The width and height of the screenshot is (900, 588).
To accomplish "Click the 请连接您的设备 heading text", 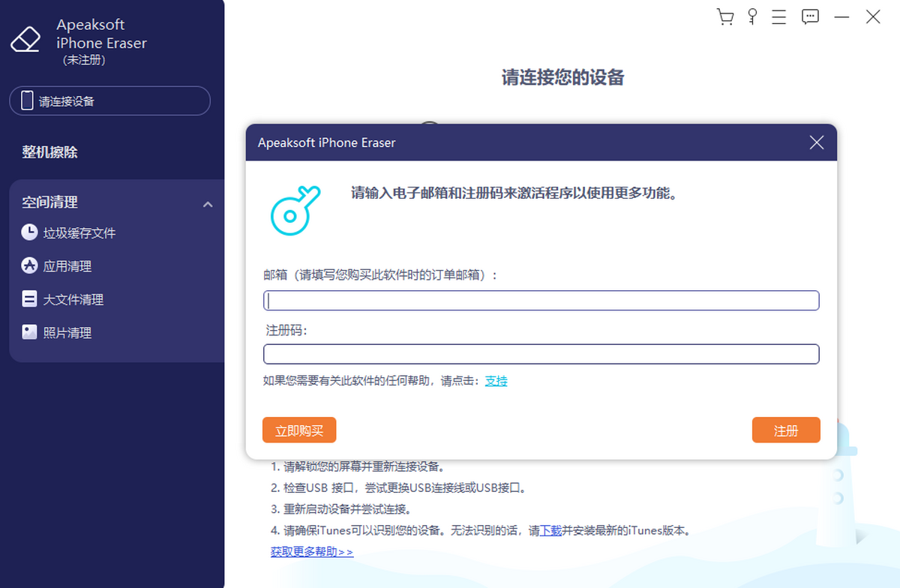I will pos(562,77).
